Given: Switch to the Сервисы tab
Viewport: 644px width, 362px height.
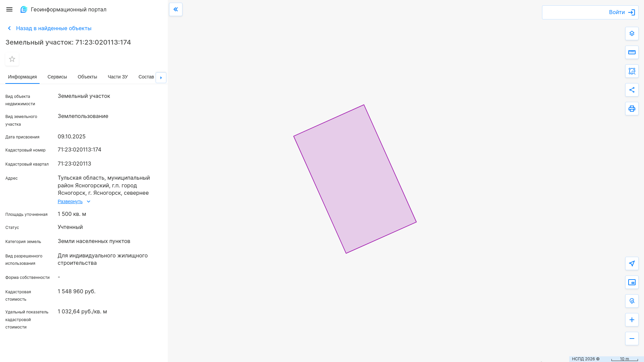Looking at the screenshot, I should [x=57, y=77].
